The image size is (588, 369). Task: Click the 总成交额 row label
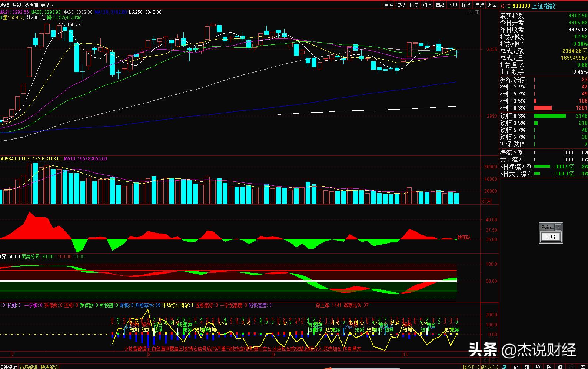tap(512, 51)
